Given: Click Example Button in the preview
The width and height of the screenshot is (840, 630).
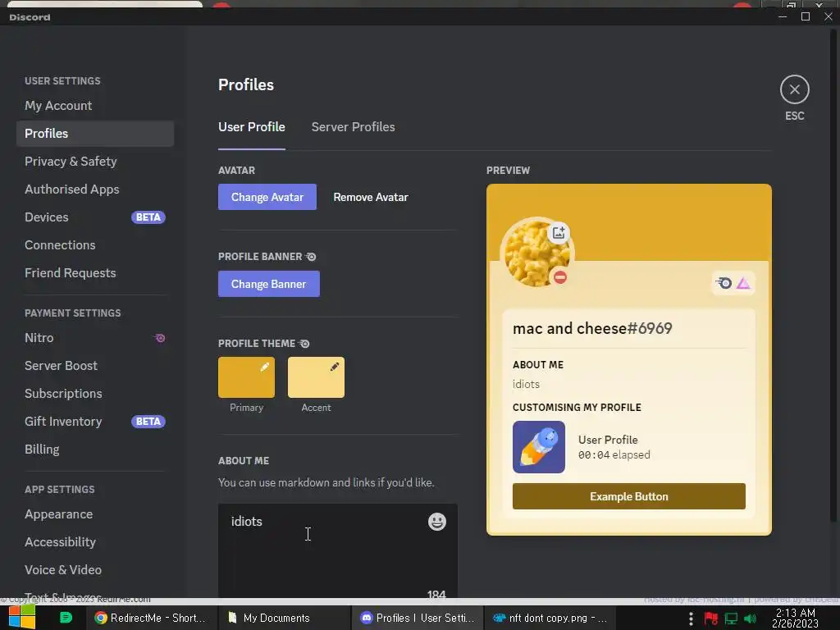Looking at the screenshot, I should [x=629, y=496].
